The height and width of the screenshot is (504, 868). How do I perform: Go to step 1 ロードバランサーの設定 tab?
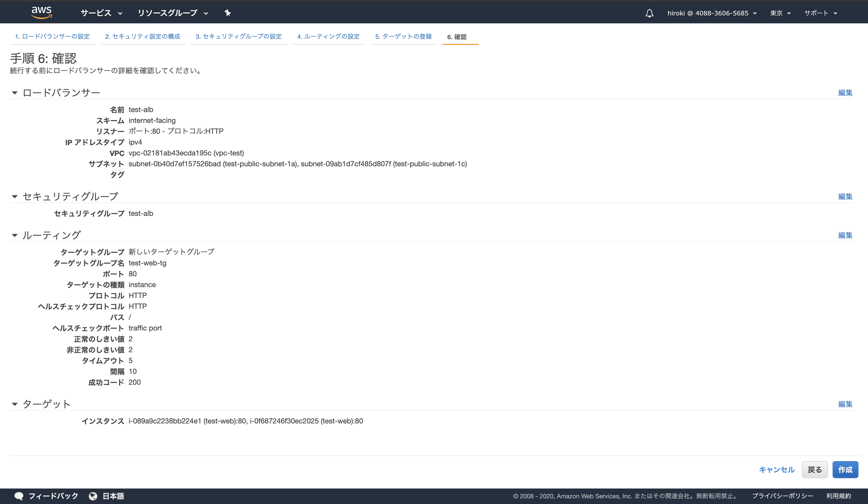click(52, 36)
